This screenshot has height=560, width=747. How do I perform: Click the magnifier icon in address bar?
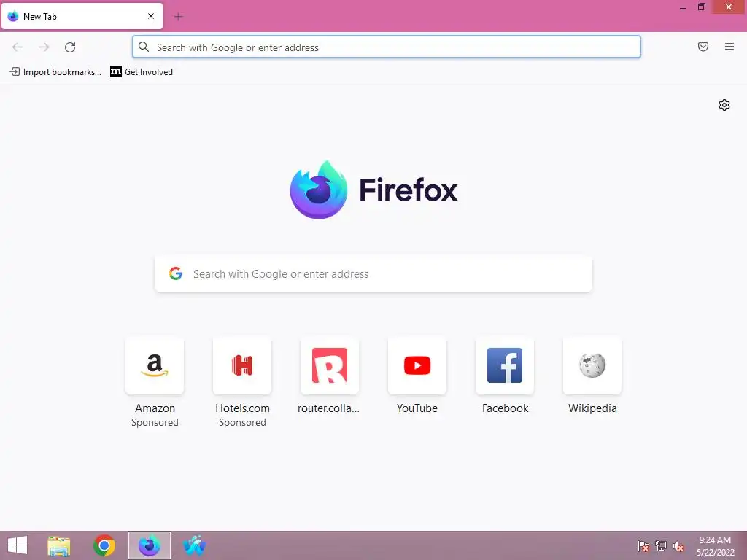[x=144, y=47]
